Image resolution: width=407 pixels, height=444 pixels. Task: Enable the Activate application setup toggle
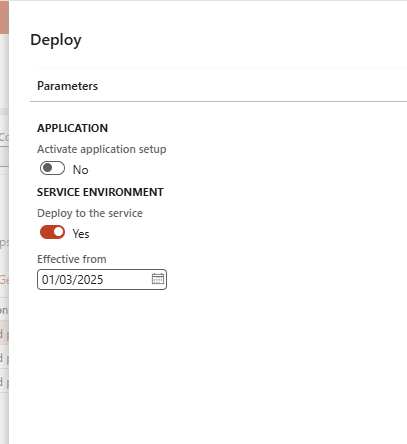tap(52, 168)
